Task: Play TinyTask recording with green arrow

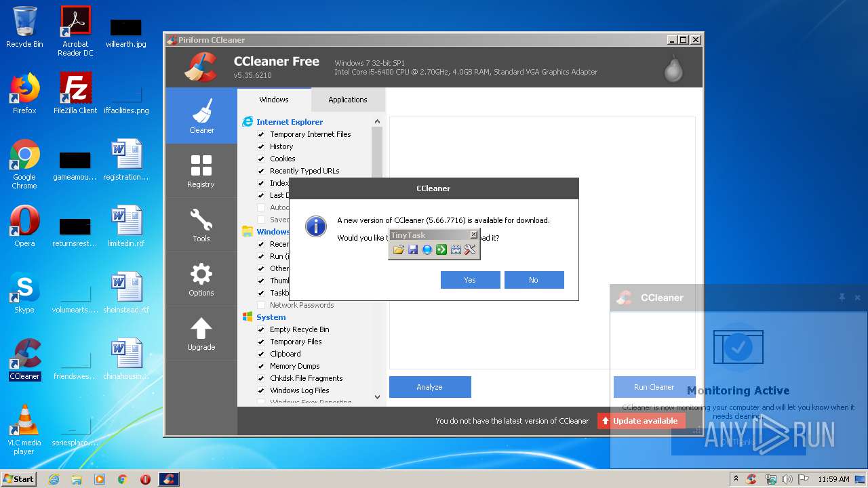Action: (441, 250)
